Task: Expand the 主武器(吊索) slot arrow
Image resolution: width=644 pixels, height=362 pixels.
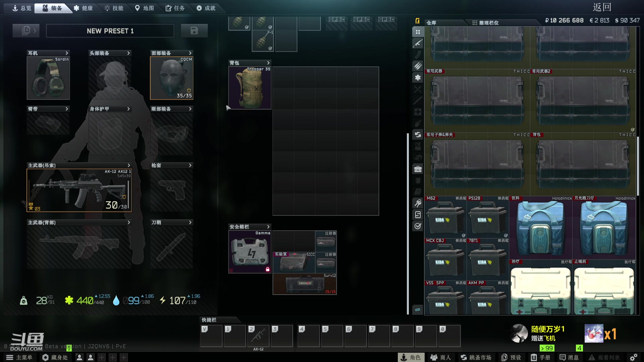Action: tap(129, 165)
